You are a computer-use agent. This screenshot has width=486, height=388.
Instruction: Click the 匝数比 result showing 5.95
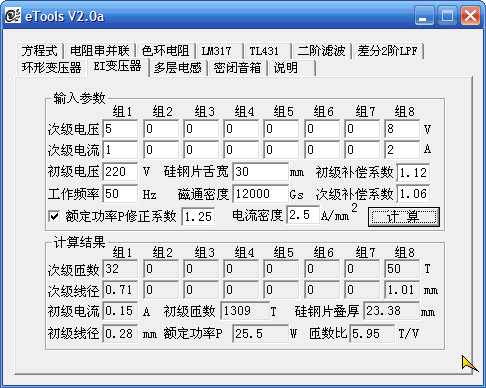click(x=372, y=334)
